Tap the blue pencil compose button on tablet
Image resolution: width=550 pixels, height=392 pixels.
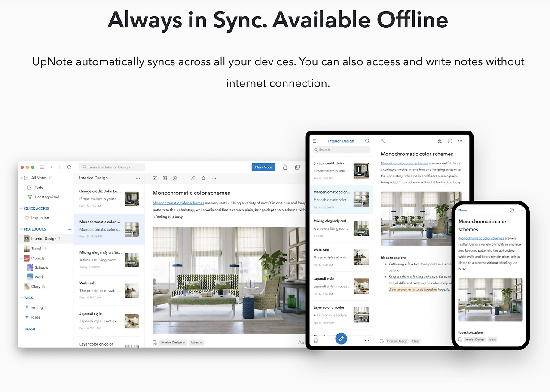[341, 339]
